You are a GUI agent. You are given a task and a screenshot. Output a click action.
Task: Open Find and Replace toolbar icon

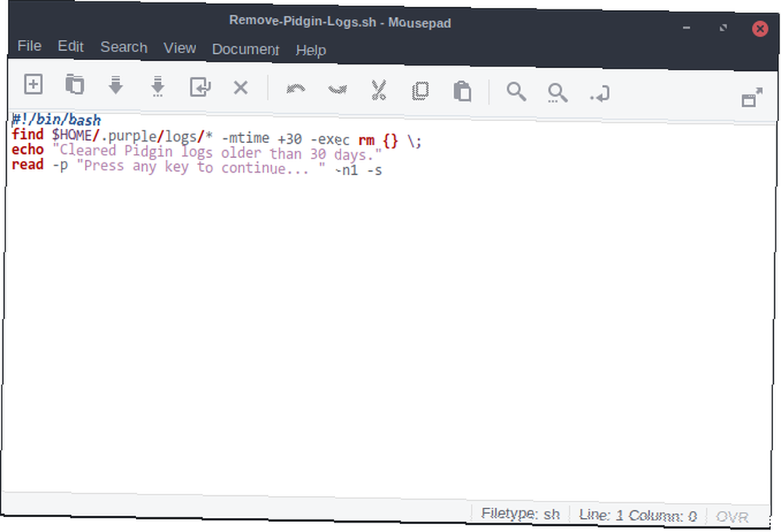(558, 93)
